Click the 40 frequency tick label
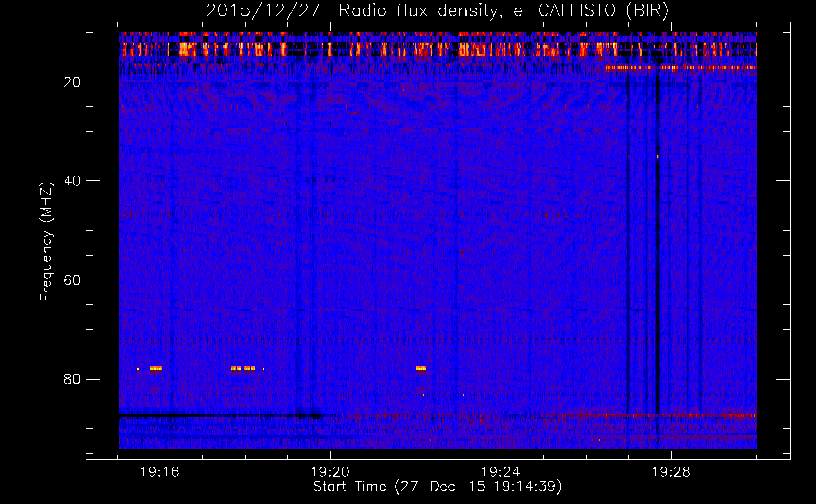 click(x=73, y=181)
